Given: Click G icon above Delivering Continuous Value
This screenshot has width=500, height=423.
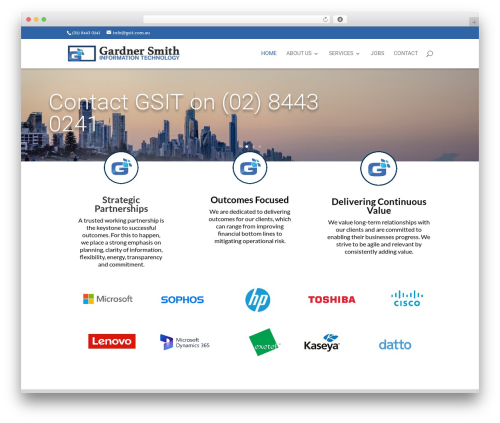Looking at the screenshot, I should [378, 168].
